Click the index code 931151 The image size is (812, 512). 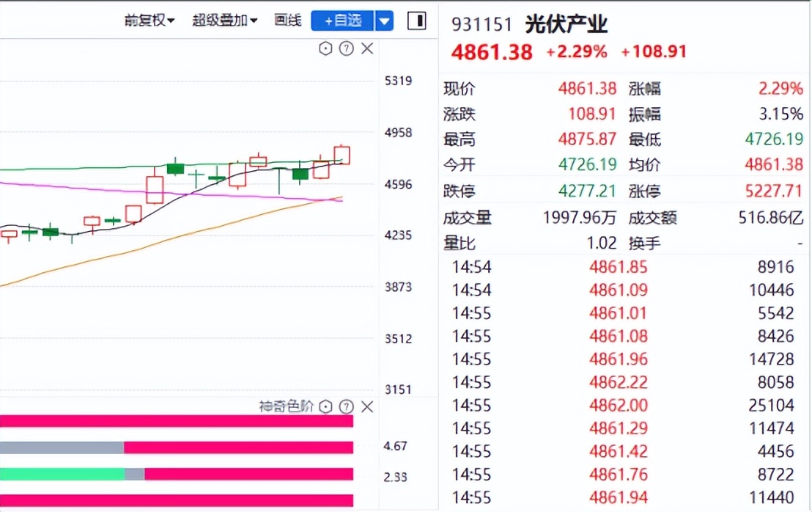481,24
